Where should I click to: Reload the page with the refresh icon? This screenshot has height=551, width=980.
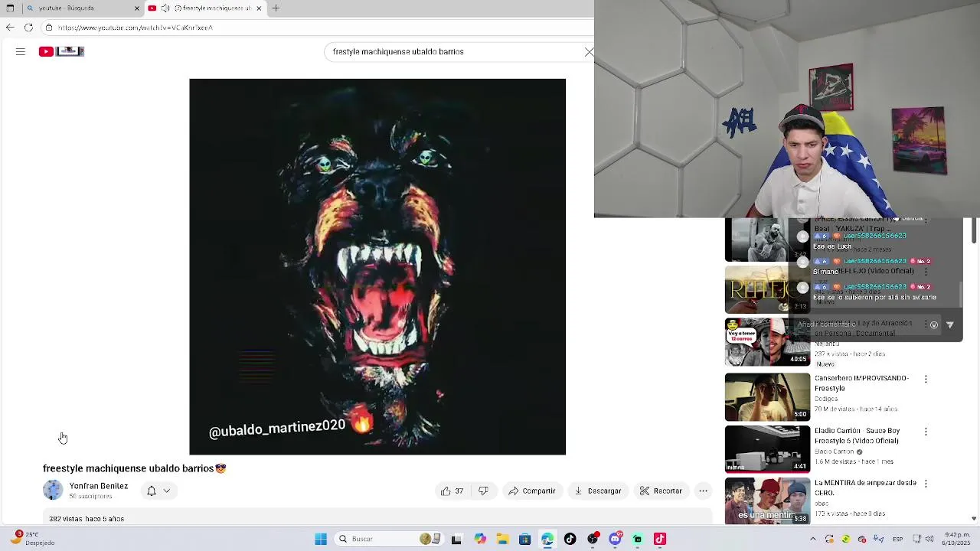tap(28, 28)
